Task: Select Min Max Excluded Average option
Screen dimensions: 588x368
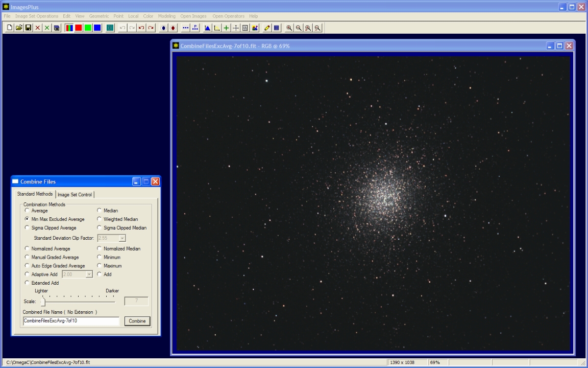Action: coord(27,219)
